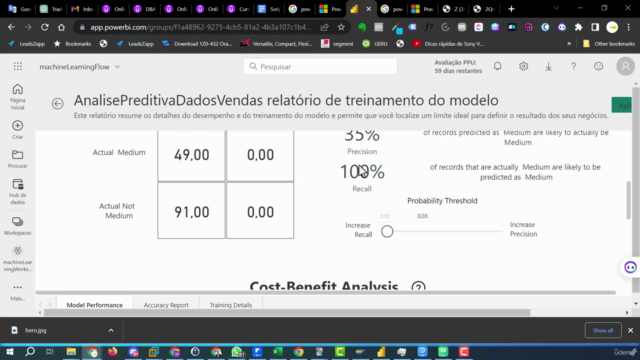Open Workspaces in sidebar

coord(18,226)
